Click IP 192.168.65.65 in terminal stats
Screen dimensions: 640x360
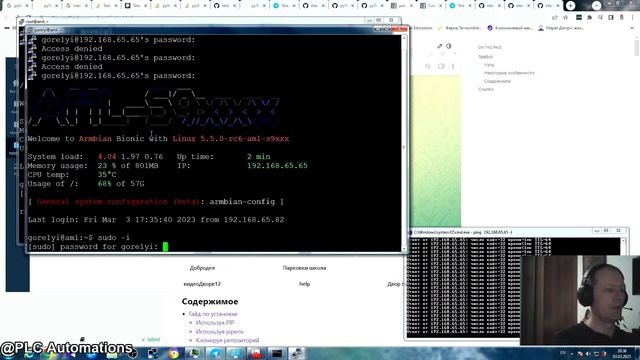click(277, 166)
